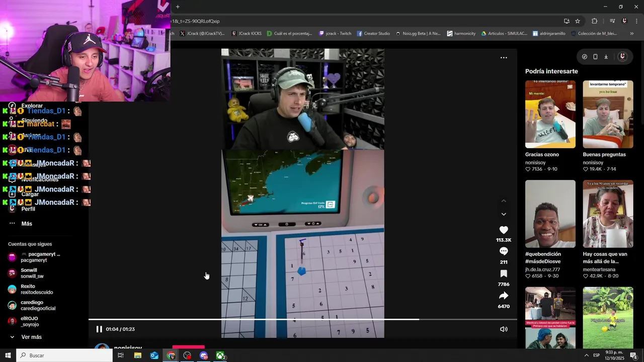Show hidden system tray icons
Viewport: 644px width, 362px height.
(x=586, y=355)
